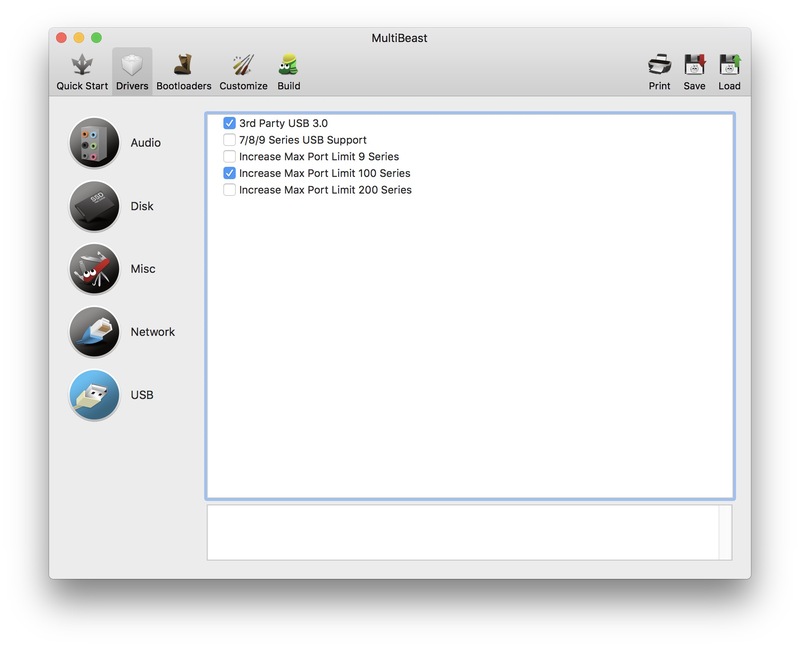Click the Network label in sidebar
The height and width of the screenshot is (649, 800).
[153, 332]
